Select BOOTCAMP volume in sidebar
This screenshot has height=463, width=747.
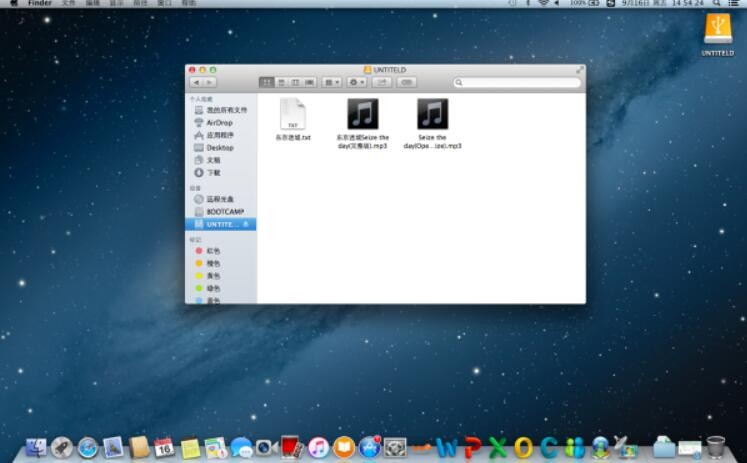pos(224,211)
